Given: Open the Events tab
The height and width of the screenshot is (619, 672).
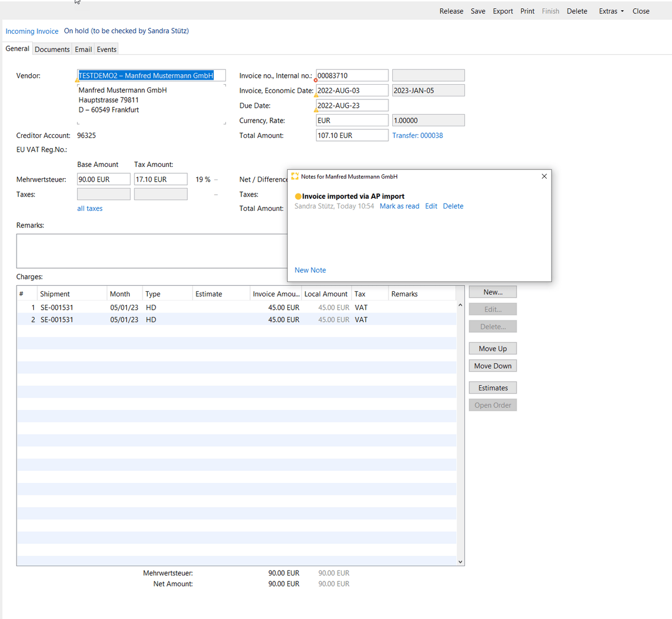Looking at the screenshot, I should tap(107, 49).
